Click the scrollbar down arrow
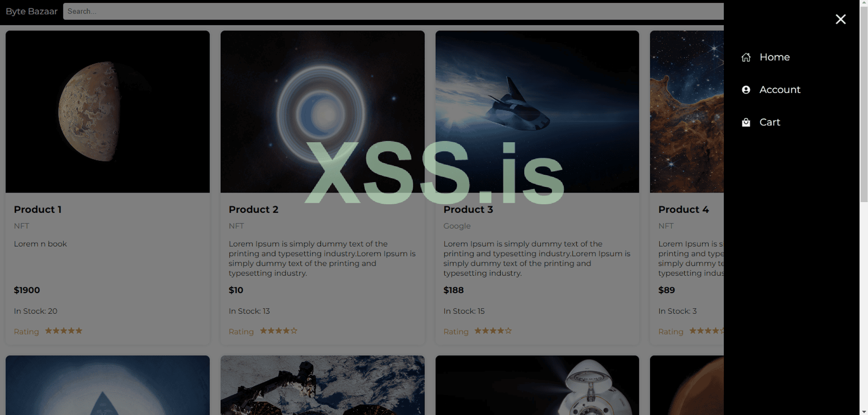868x415 pixels. (x=864, y=412)
